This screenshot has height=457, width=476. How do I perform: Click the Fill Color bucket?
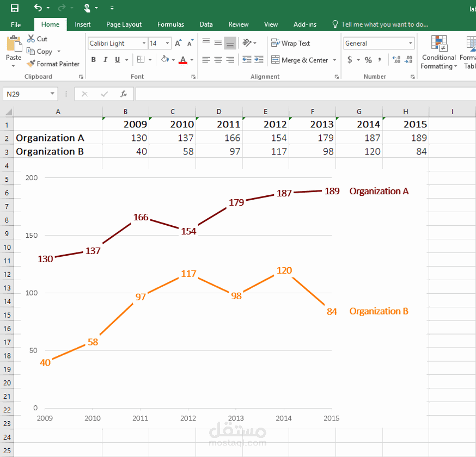[x=165, y=59]
